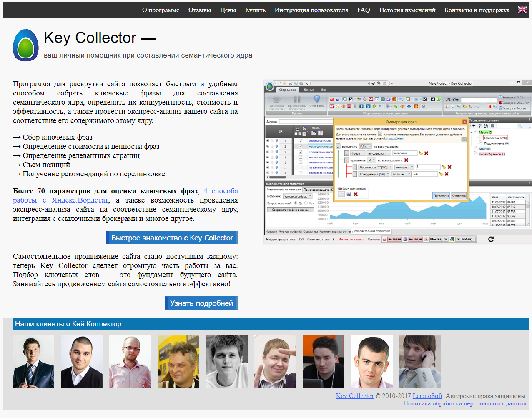The width and height of the screenshot is (532, 418).
Task: Open the Поисковая выдача tab
Action: (x=317, y=189)
